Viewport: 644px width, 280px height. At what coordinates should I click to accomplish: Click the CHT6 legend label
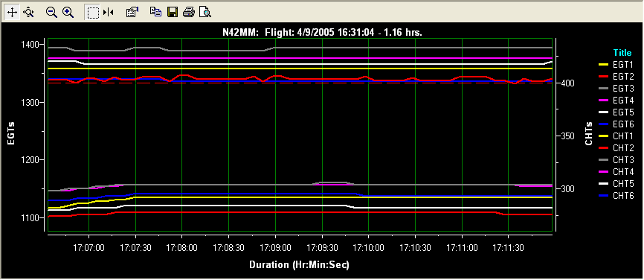point(624,195)
